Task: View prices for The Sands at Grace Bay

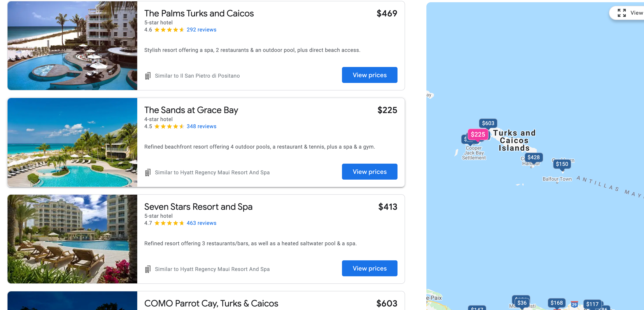Action: tap(369, 172)
